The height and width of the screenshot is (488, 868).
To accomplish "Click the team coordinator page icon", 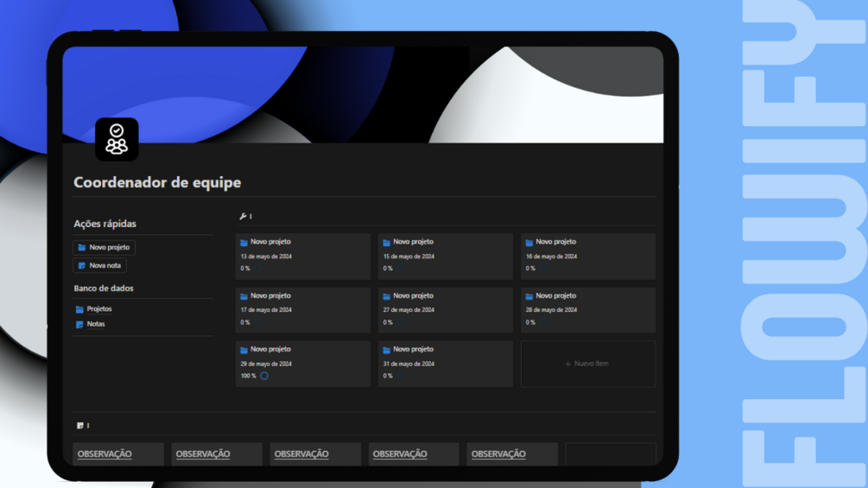I will [117, 139].
